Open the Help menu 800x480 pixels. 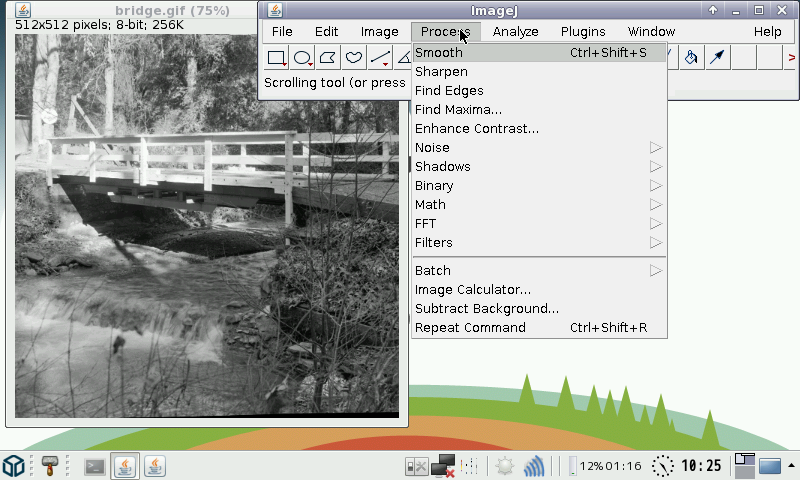point(767,32)
